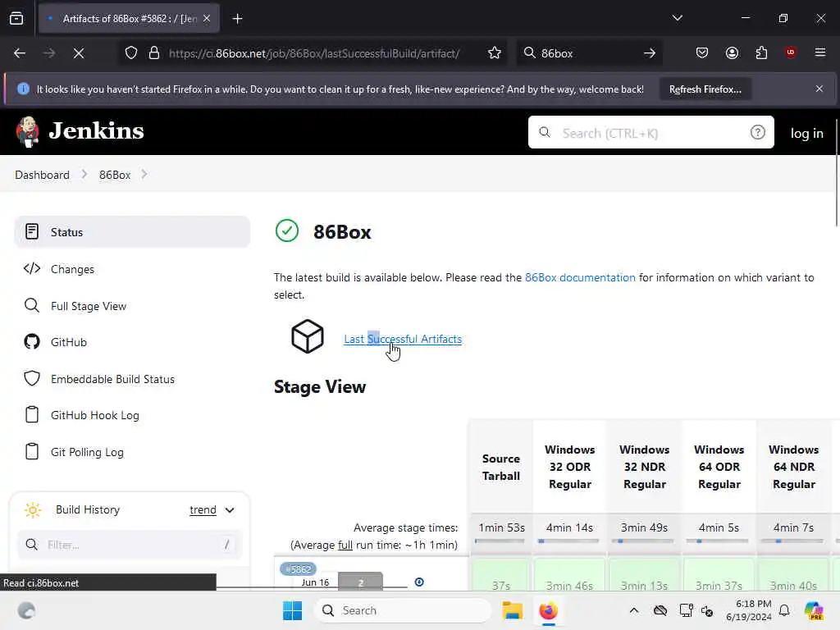Image resolution: width=840 pixels, height=630 pixels.
Task: Open the 86Box documentation link
Action: click(580, 277)
